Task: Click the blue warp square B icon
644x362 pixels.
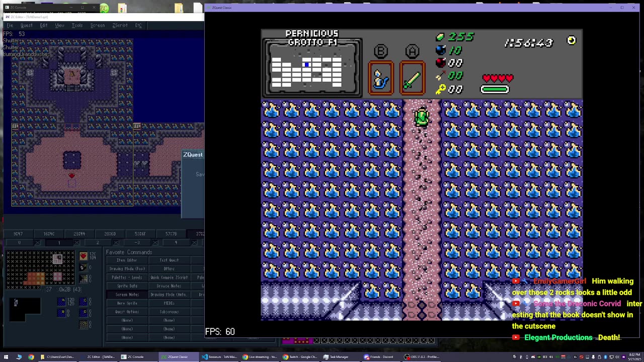Action: pyautogui.click(x=61, y=313)
